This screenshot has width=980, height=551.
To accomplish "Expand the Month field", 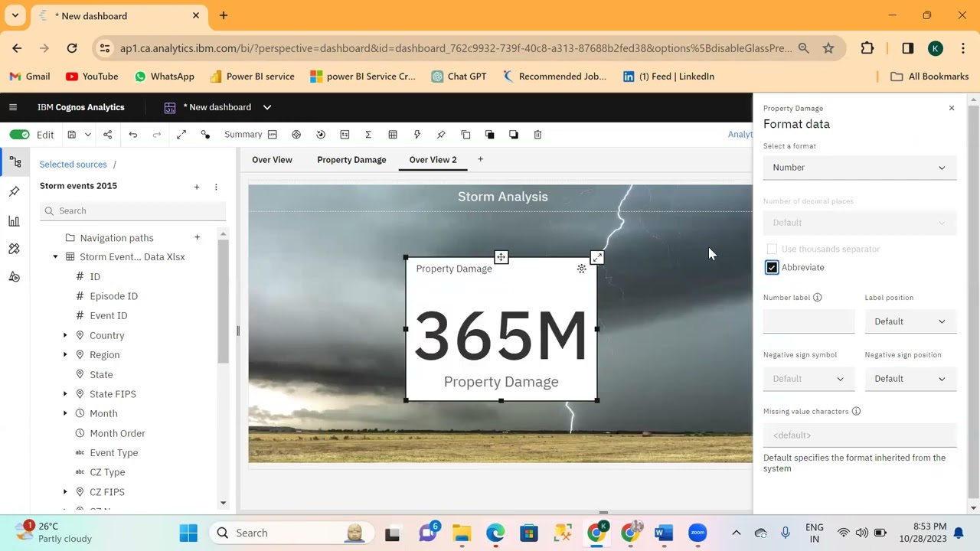I will (x=65, y=413).
